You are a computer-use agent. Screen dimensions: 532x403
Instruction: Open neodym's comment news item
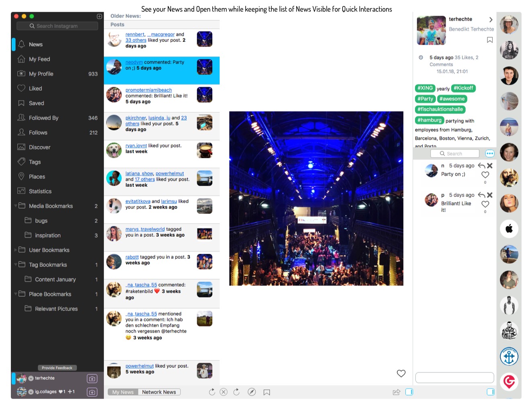pos(162,70)
